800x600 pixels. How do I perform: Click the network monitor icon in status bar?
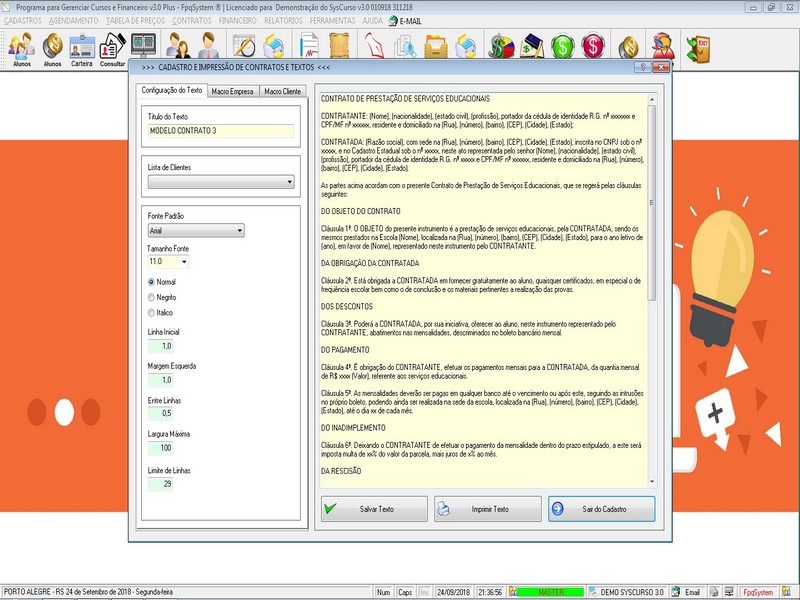[x=730, y=592]
